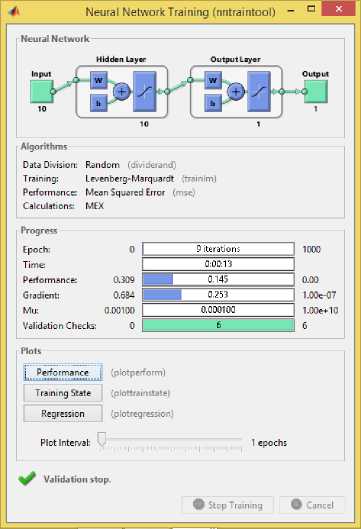The image size is (361, 529).
Task: Click the Cancel button's round icon
Action: (x=296, y=504)
